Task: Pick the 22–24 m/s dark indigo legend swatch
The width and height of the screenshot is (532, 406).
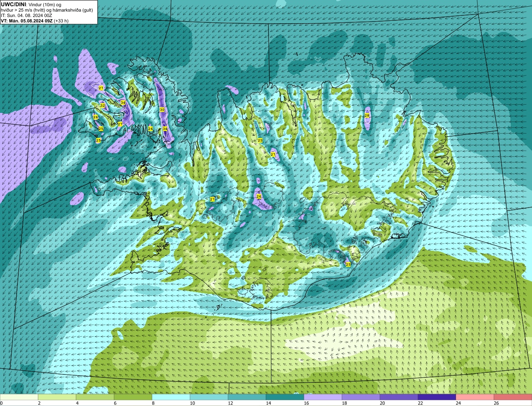Action: [x=437, y=397]
